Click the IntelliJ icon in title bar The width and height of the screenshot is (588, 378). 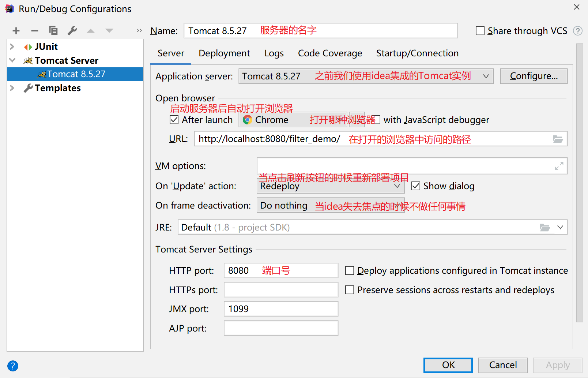click(x=10, y=8)
